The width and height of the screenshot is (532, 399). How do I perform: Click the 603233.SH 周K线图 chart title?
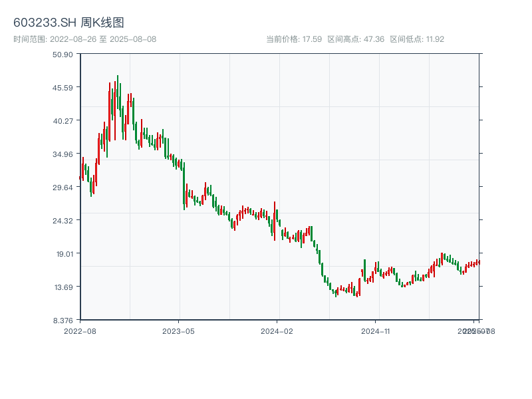coord(68,23)
